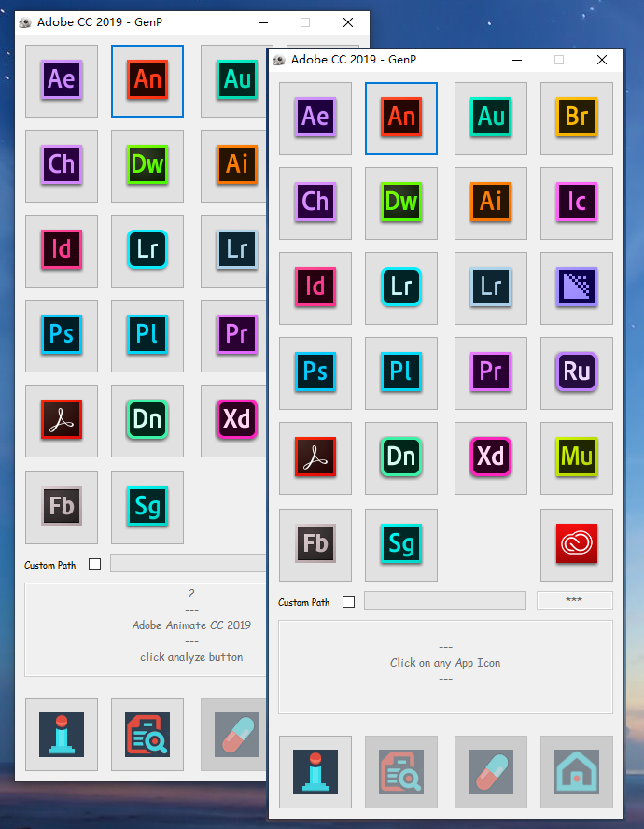Select the InCopy (Ic) app icon
This screenshot has width=644, height=829.
(x=577, y=203)
